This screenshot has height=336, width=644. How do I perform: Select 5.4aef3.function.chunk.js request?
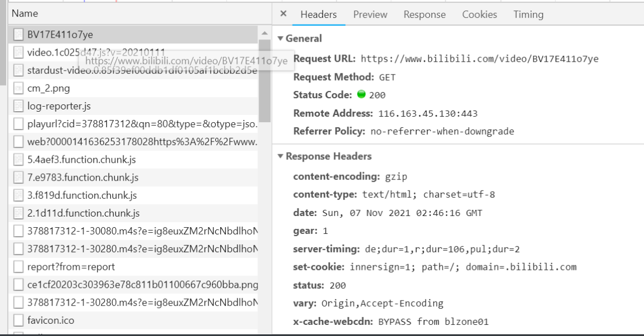[x=133, y=159]
